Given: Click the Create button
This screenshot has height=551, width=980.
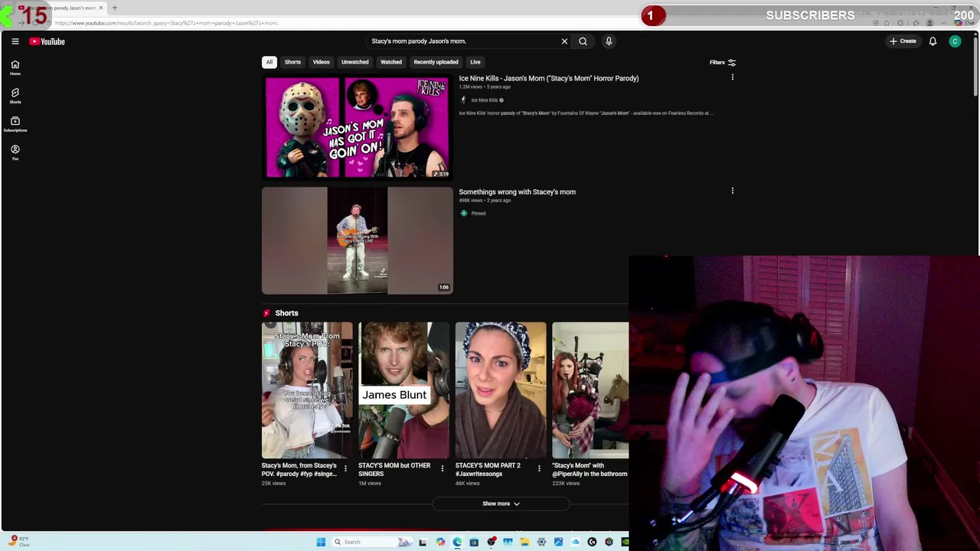Looking at the screenshot, I should click(903, 41).
